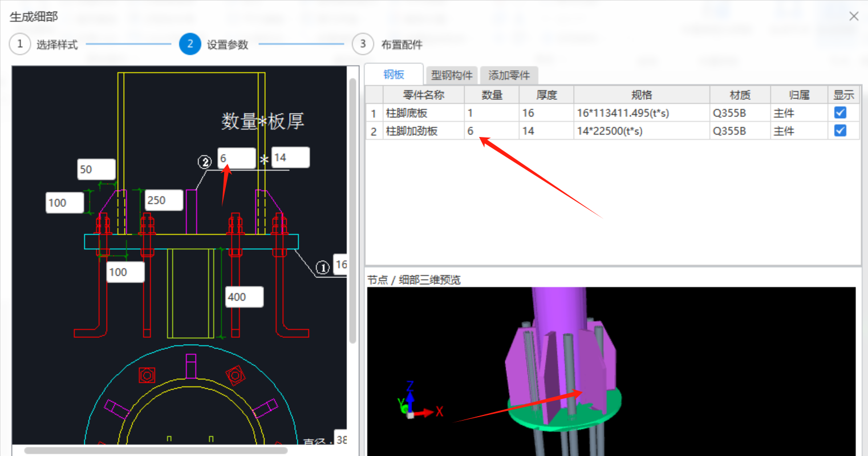Click spec cell 14*22500(t*s)
This screenshot has width=868, height=456.
click(642, 131)
